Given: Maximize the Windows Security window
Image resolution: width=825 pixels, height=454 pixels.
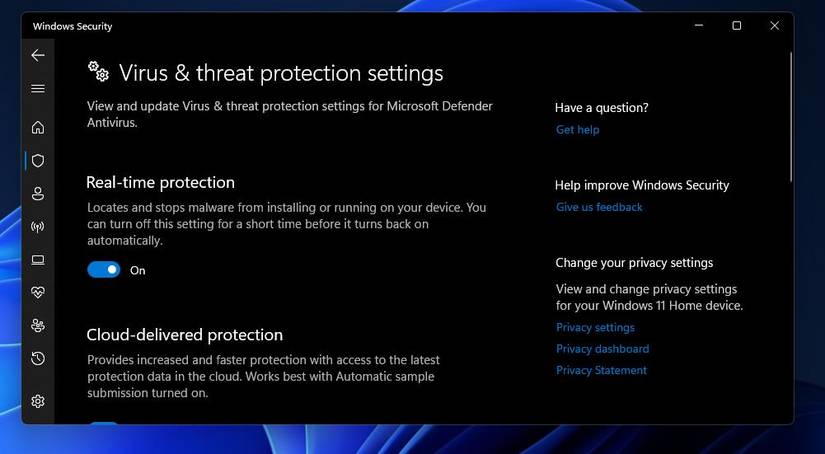Looking at the screenshot, I should 737,26.
